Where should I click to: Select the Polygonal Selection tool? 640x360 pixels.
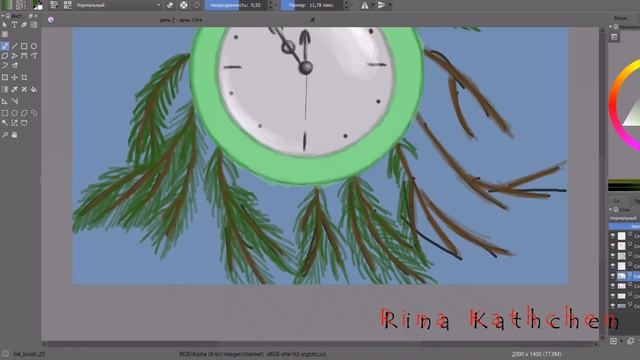pos(24,113)
